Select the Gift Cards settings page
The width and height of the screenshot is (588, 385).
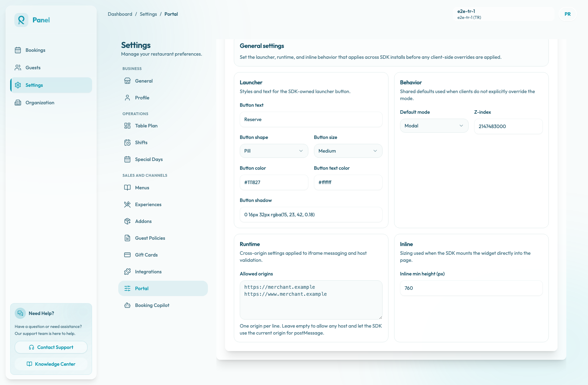coord(163,255)
